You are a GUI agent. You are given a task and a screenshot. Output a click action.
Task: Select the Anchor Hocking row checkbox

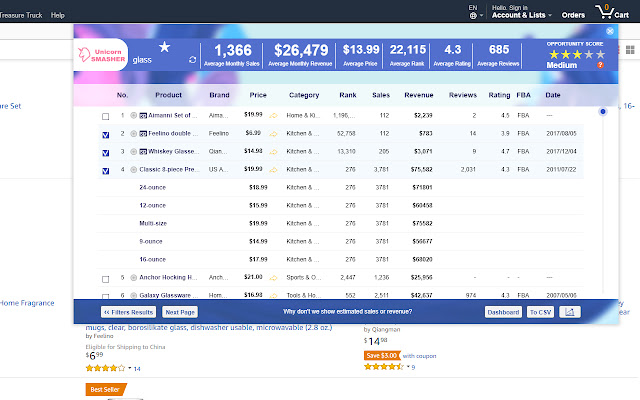[106, 278]
